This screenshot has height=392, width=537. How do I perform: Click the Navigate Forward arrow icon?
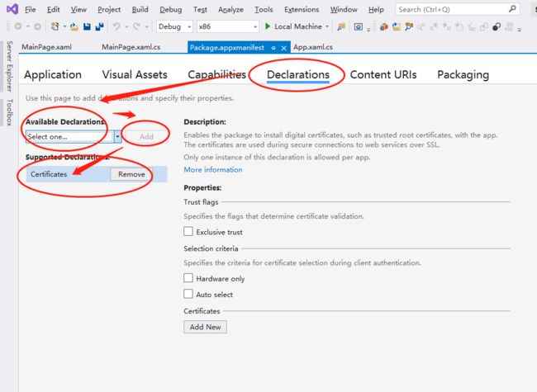tap(37, 26)
